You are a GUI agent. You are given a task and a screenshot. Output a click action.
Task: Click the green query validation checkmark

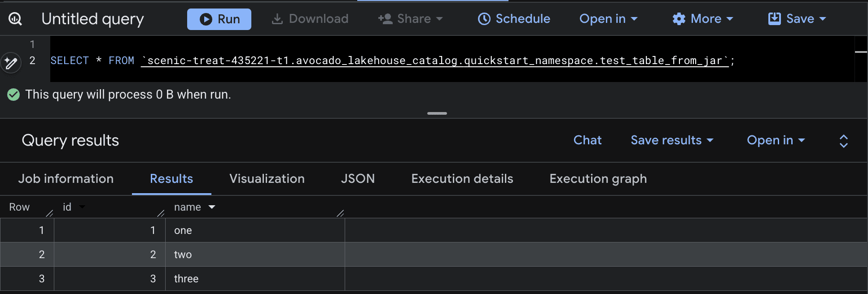tap(13, 95)
